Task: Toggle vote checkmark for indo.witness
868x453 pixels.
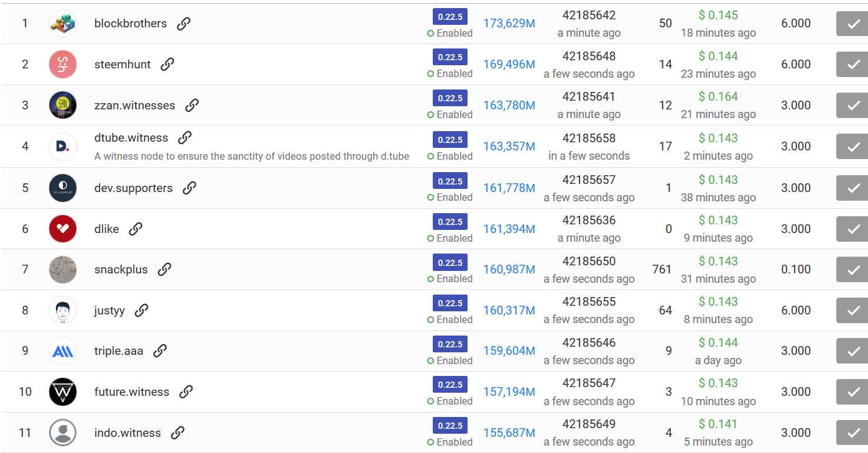Action: tap(852, 432)
